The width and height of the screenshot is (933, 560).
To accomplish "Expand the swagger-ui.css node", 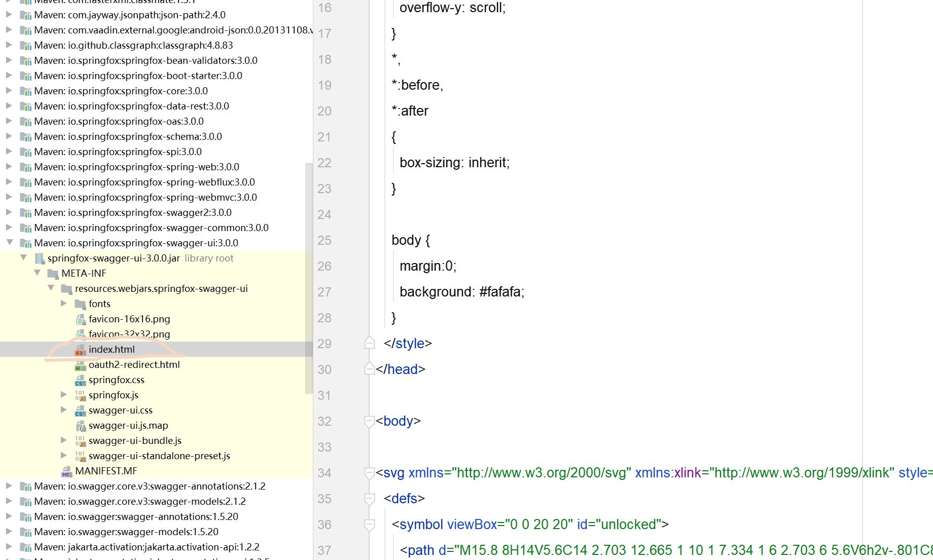I will coord(64,409).
